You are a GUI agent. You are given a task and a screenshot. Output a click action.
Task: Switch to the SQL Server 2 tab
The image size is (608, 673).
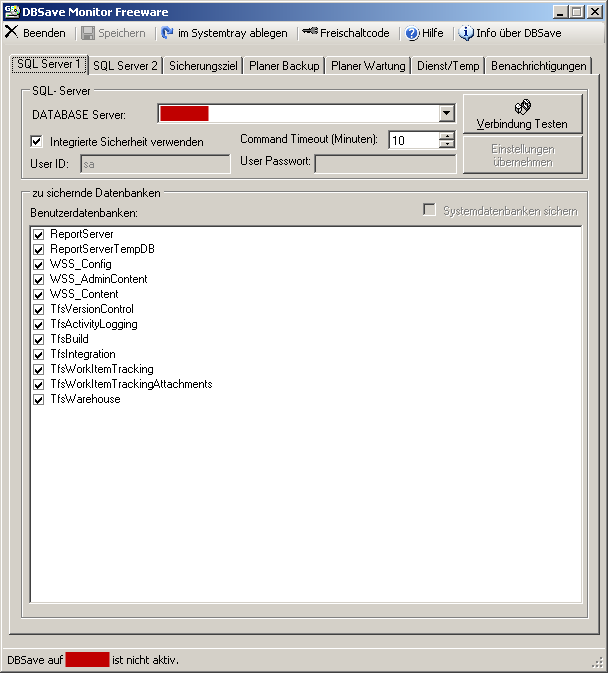coord(125,66)
